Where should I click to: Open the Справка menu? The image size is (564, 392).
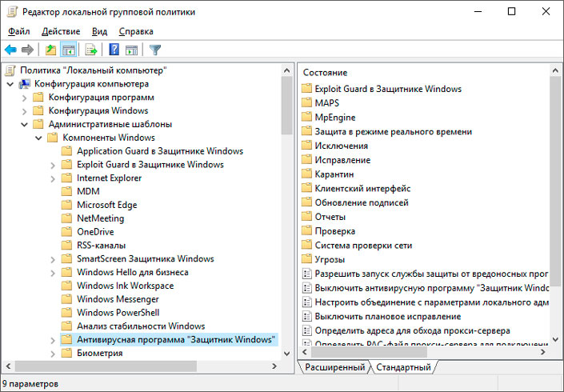point(136,31)
